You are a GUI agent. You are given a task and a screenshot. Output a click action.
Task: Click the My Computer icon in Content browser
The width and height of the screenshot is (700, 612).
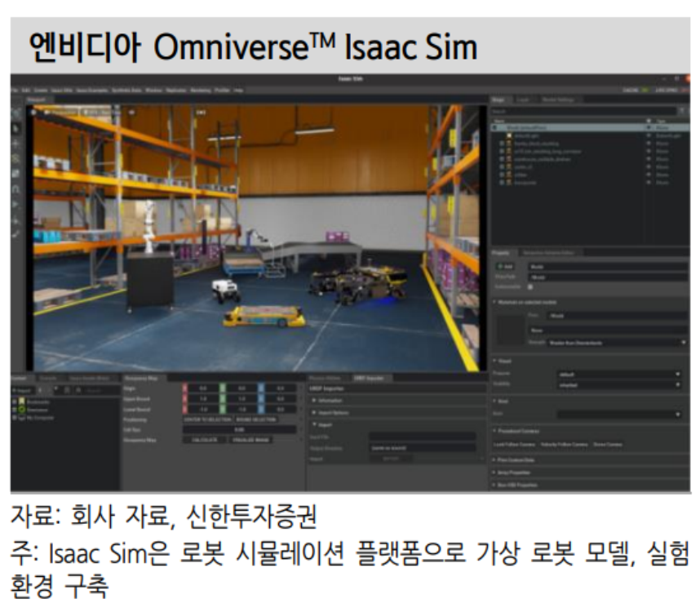(x=20, y=418)
